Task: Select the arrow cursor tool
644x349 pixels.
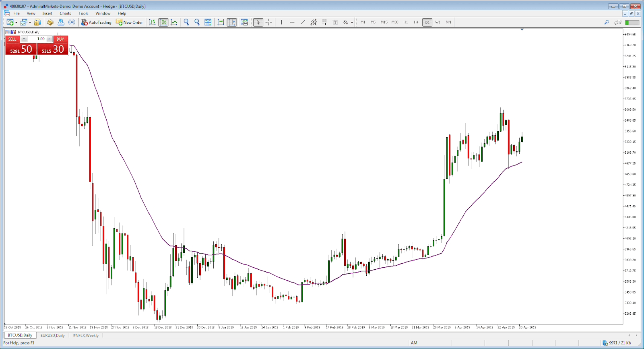Action: pos(258,22)
